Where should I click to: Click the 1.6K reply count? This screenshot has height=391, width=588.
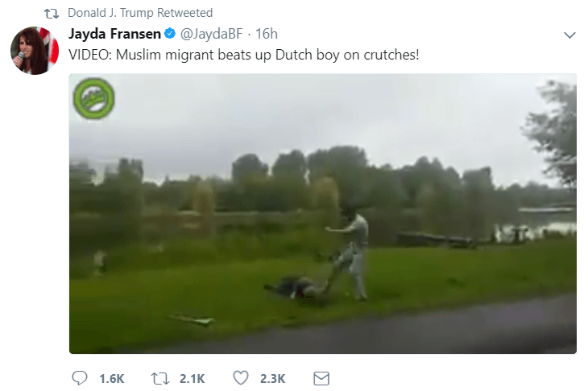[112, 379]
